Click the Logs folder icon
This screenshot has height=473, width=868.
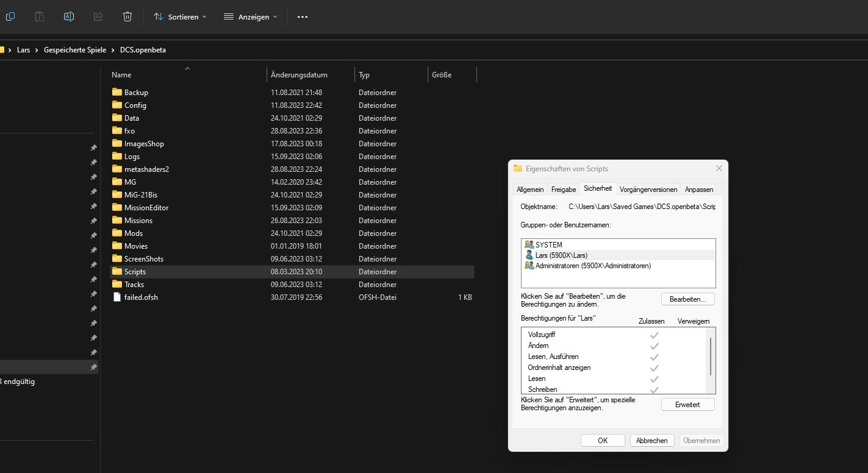click(118, 156)
